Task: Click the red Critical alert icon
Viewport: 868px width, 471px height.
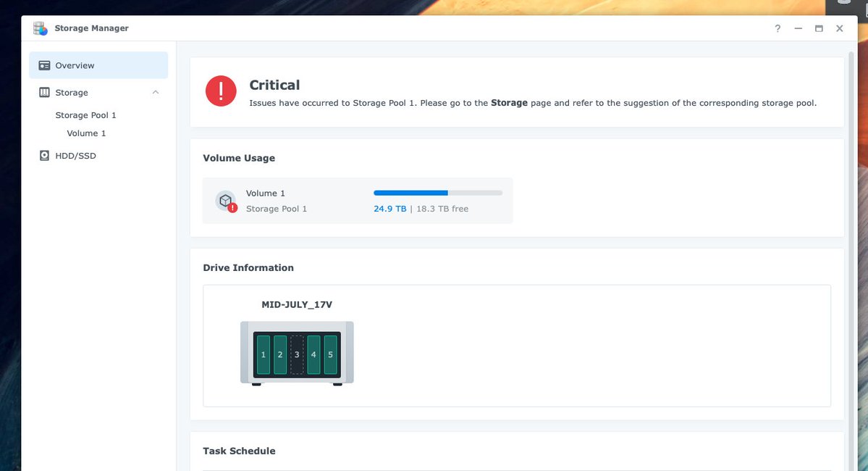Action: 221,91
